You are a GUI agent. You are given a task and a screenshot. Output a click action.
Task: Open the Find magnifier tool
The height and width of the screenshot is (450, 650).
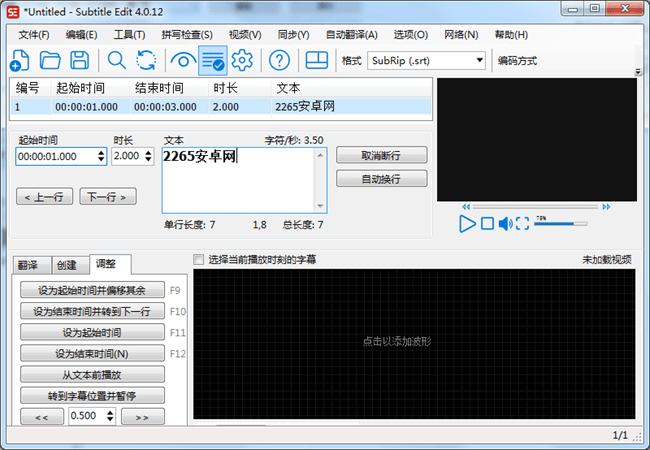117,60
